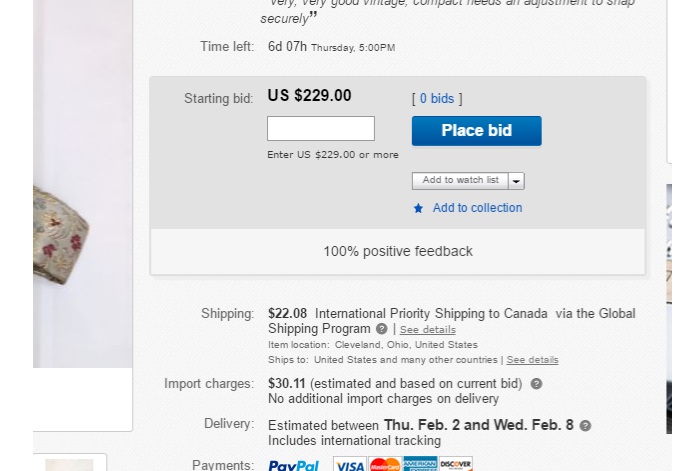Click the Global Shipping Program help icon
Image resolution: width=699 pixels, height=471 pixels.
pos(381,329)
